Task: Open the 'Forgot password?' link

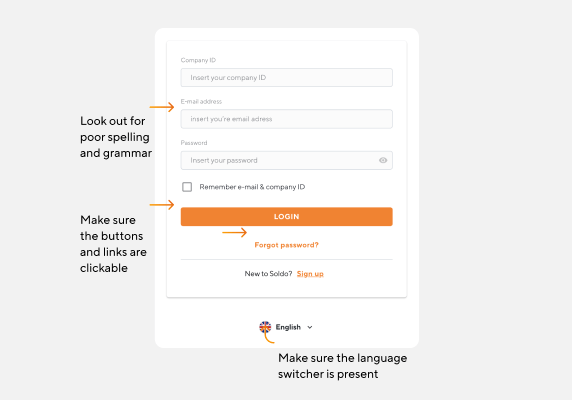Action: pos(286,245)
